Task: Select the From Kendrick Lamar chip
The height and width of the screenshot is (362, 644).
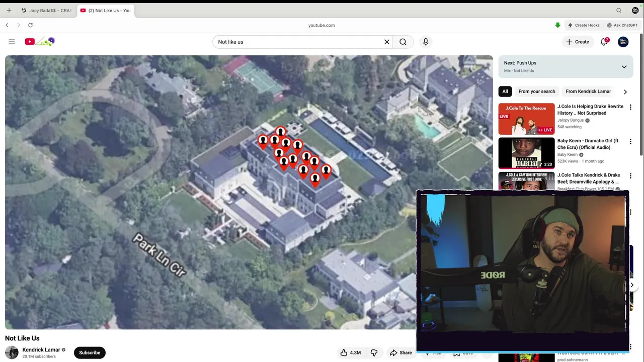Action: [x=588, y=92]
